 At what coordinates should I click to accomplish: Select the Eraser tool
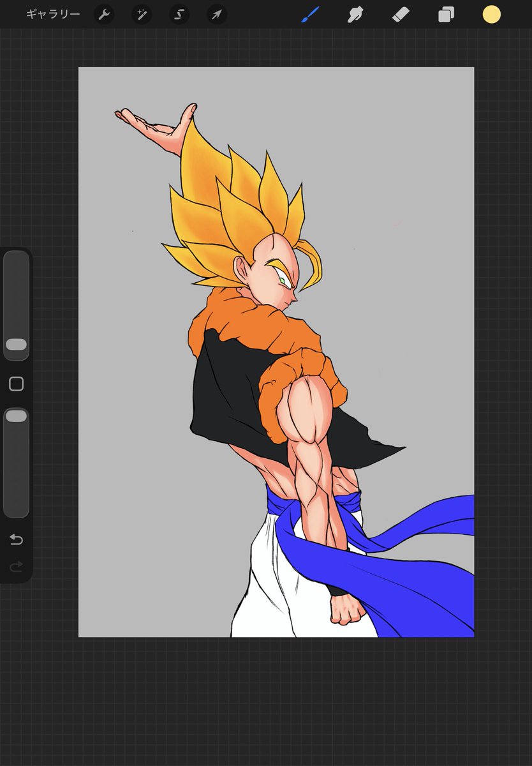click(401, 14)
